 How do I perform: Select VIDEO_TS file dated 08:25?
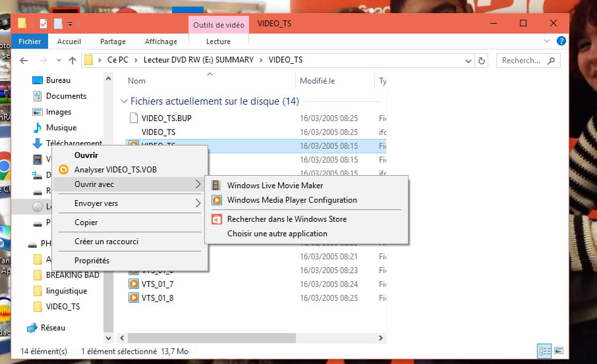158,132
